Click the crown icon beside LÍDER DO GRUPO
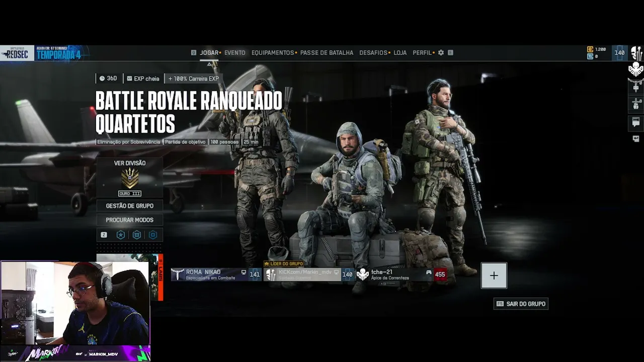This screenshot has height=362, width=644. (x=267, y=263)
